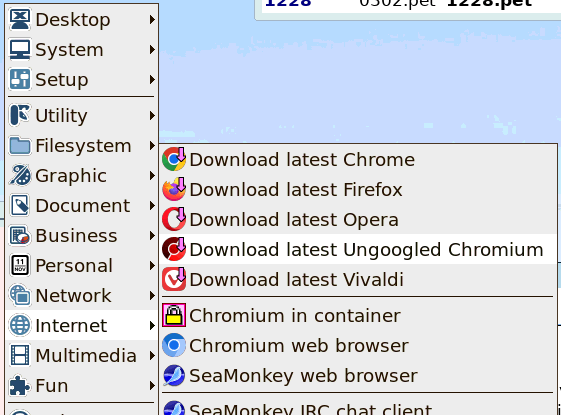The image size is (561, 415).
Task: Click the SeaMonkey web browser icon
Action: [174, 375]
